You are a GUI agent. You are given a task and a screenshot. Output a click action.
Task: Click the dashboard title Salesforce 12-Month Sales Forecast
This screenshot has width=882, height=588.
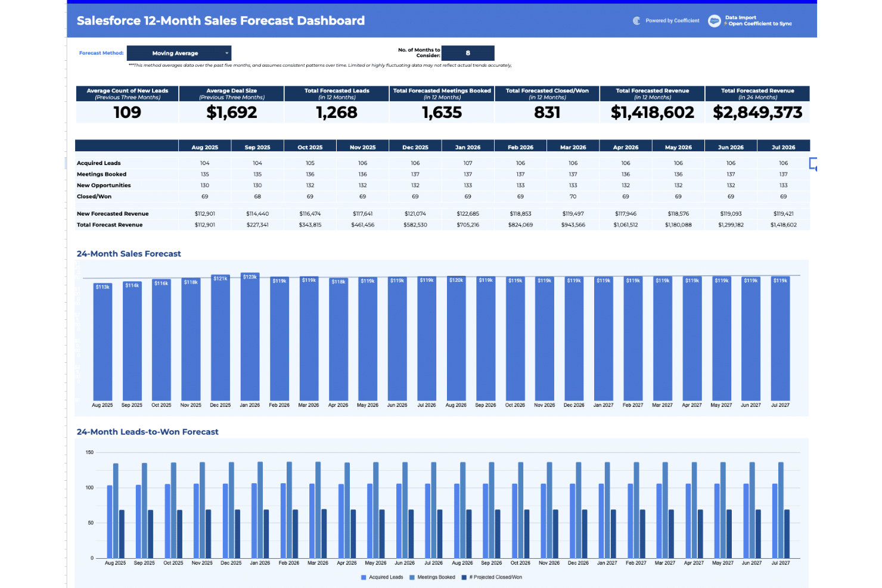click(220, 20)
